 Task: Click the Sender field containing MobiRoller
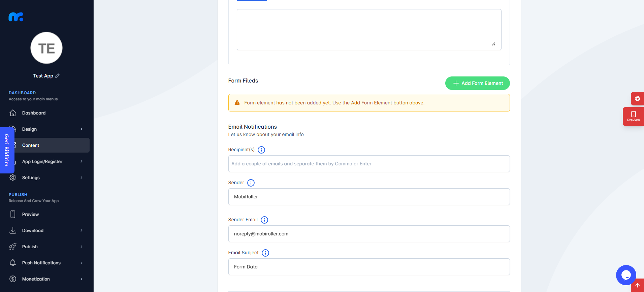pos(369,197)
